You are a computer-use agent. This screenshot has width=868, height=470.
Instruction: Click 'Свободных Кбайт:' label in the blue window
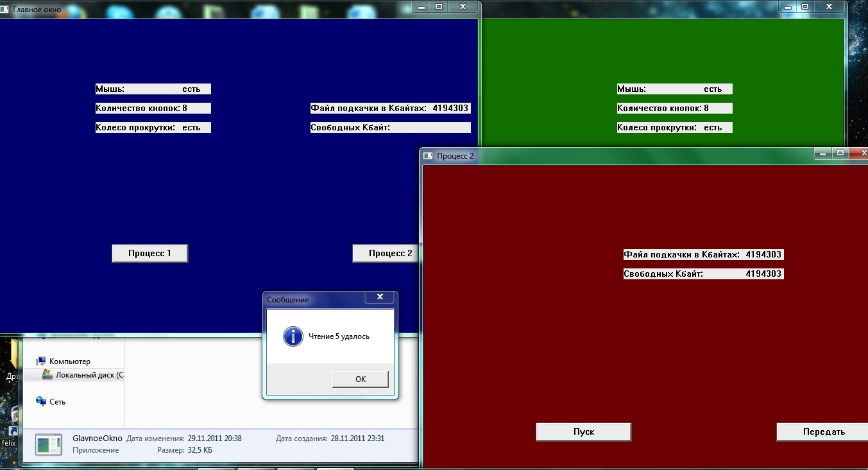[391, 128]
